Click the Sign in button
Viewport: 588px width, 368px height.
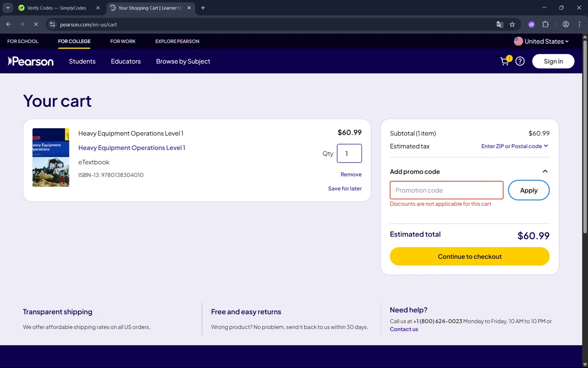tap(553, 61)
